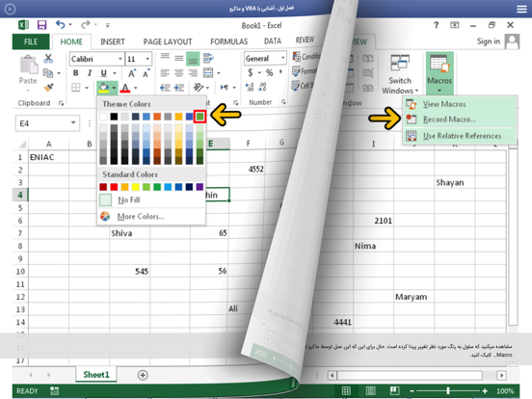Expand the Underline style dropdown arrow
The height and width of the screenshot is (399, 532).
click(x=115, y=73)
